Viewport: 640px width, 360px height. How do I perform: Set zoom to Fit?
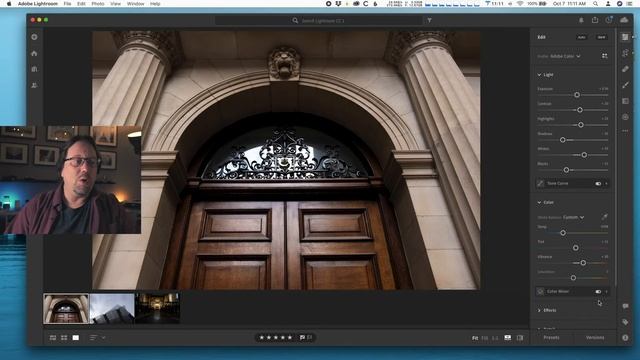(x=475, y=338)
